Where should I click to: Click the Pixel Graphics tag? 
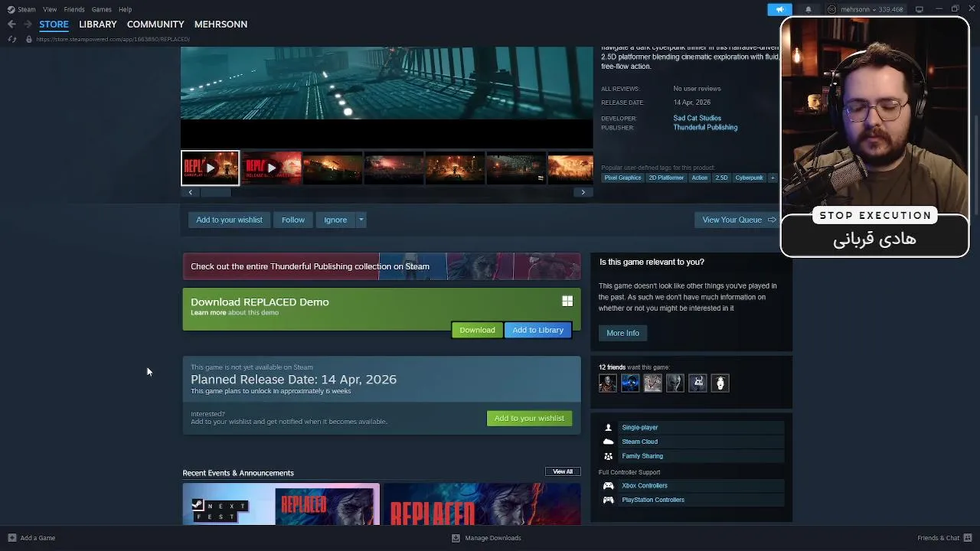pyautogui.click(x=623, y=178)
